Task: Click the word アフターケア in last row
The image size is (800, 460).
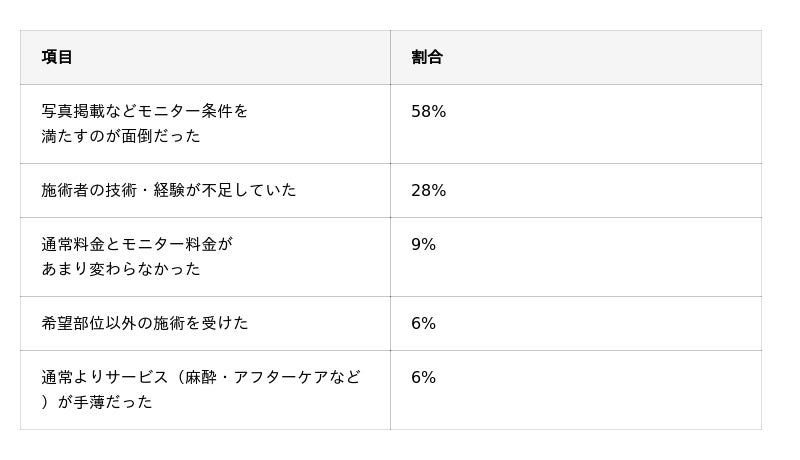Action: coord(280,377)
